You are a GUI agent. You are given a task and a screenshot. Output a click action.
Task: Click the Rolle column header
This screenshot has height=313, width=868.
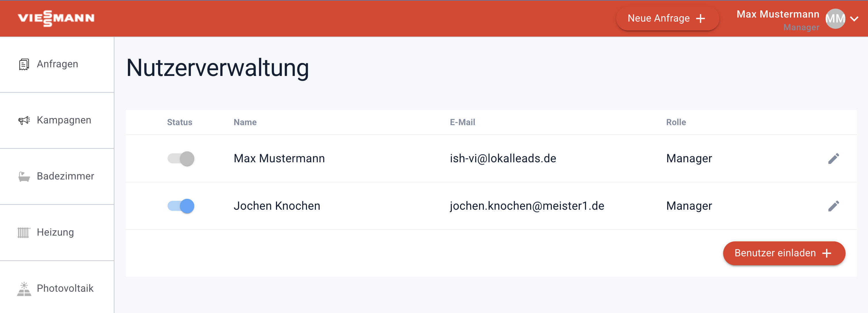676,122
